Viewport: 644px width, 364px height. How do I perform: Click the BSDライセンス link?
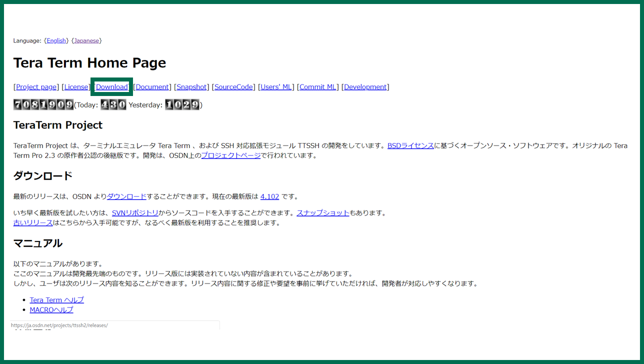coord(410,146)
